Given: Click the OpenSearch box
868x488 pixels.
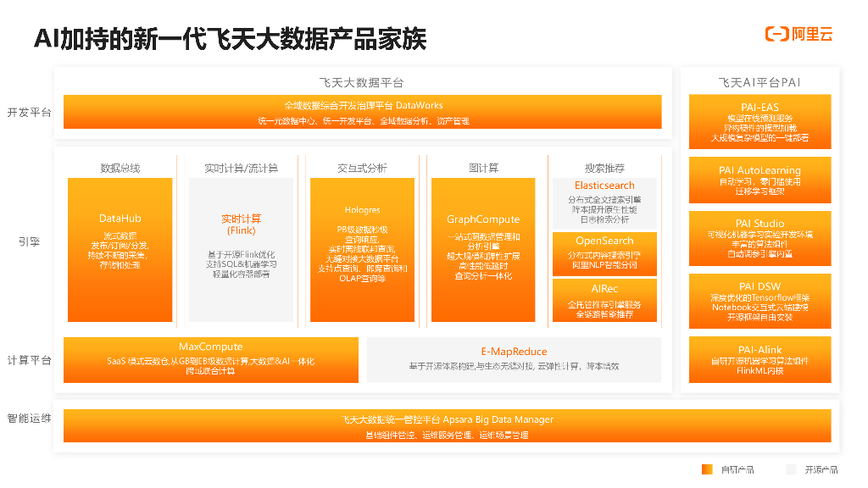Looking at the screenshot, I should pos(604,254).
